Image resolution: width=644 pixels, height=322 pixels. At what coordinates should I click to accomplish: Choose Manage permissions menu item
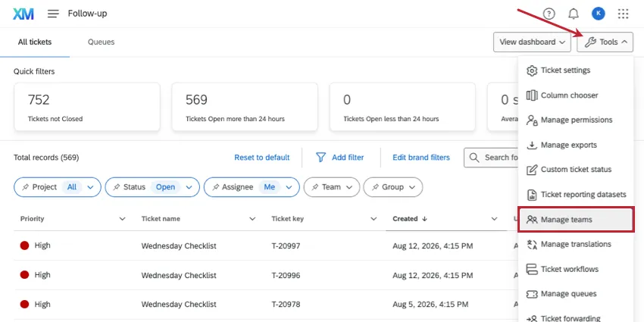click(x=576, y=120)
